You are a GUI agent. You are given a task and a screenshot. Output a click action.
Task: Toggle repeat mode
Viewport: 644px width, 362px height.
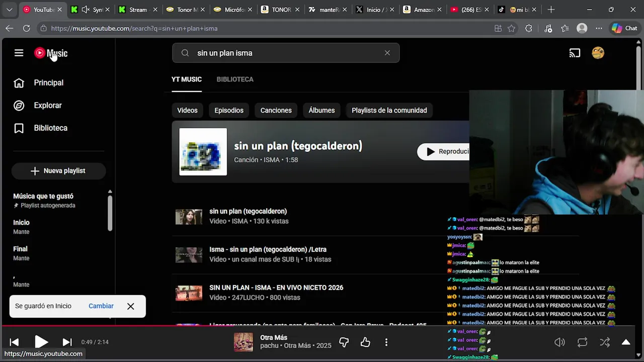[x=582, y=342]
